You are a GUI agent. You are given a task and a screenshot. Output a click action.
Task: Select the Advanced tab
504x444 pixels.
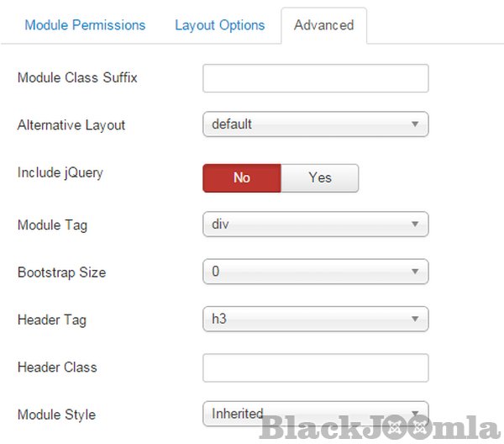click(x=323, y=25)
